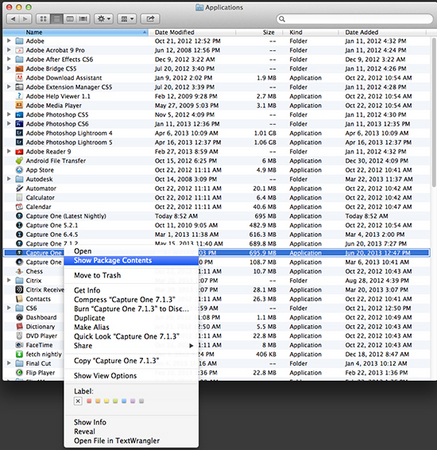The width and height of the screenshot is (437, 450).
Task: Click the Adobe Acrobat 9 Pro icon
Action: click(19, 50)
